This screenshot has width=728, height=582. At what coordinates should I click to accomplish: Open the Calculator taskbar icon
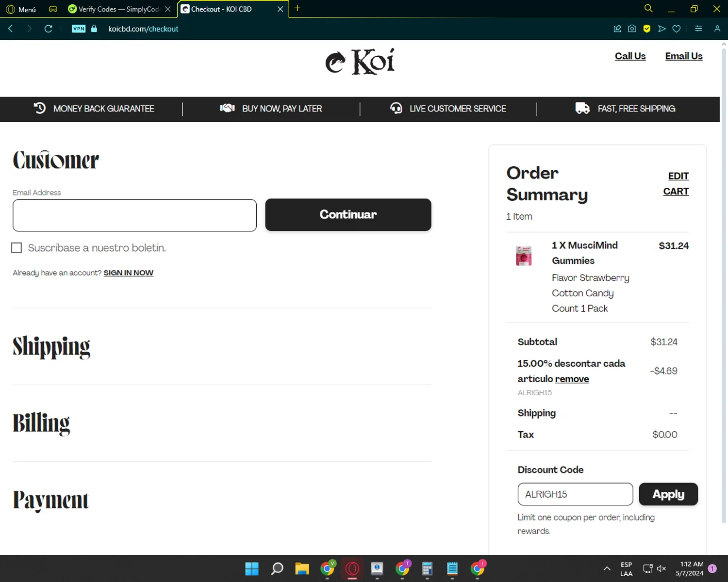pos(427,568)
